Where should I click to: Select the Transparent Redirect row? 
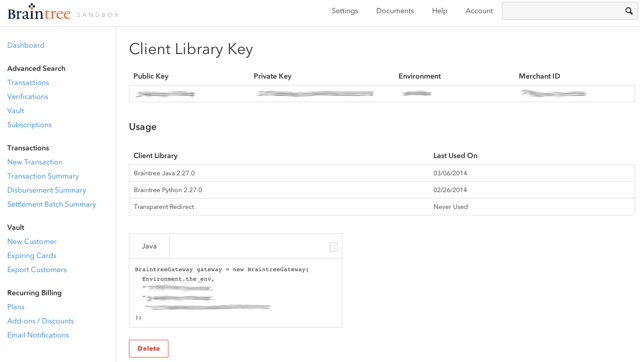382,207
